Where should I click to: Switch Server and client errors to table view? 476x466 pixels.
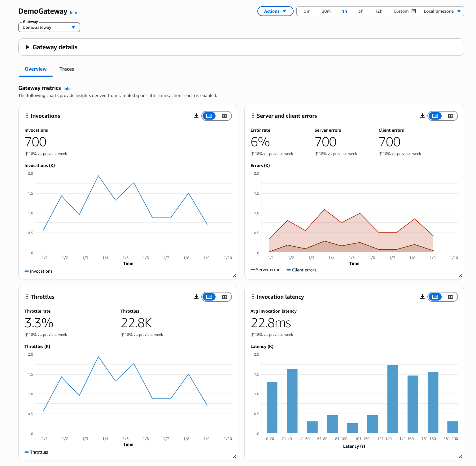tap(451, 116)
